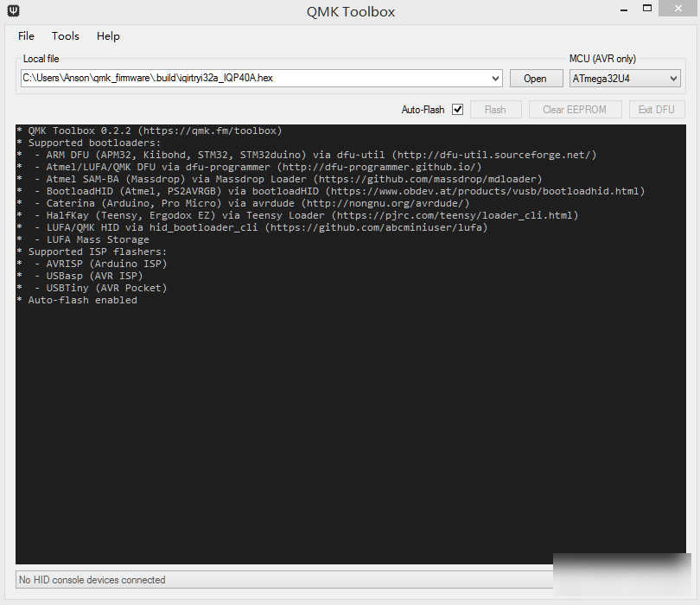
Task: Open the MCU ATmega32U4 dropdown
Action: [625, 79]
